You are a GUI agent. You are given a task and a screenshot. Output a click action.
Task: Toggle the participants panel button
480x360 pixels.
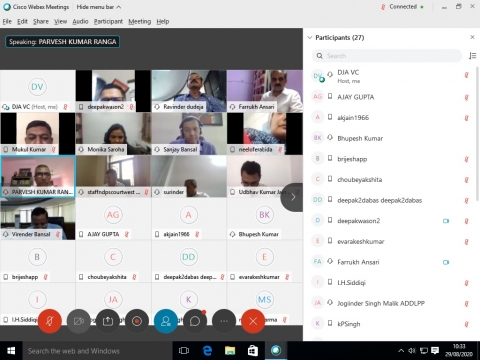pos(166,321)
